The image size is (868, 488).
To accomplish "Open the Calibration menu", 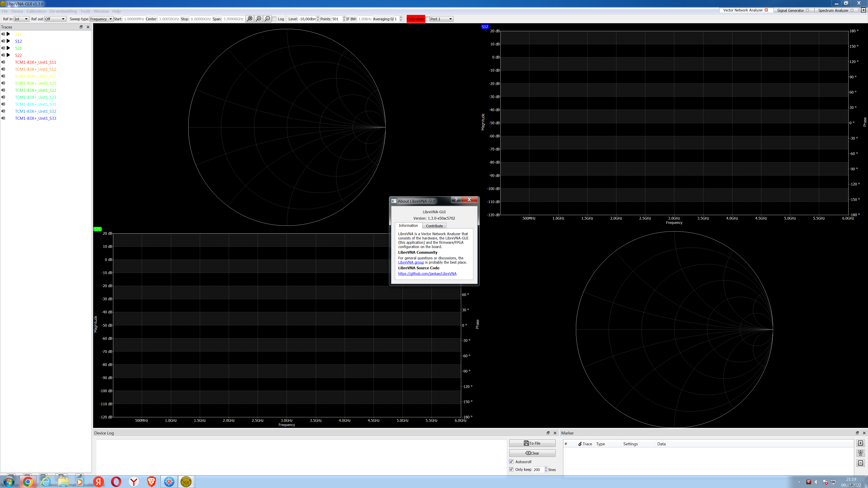I will click(36, 11).
